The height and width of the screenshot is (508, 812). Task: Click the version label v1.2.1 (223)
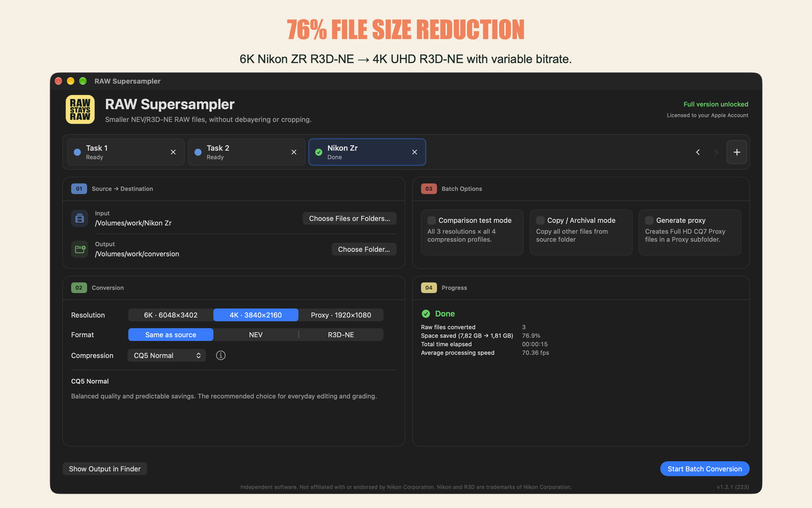[732, 487]
